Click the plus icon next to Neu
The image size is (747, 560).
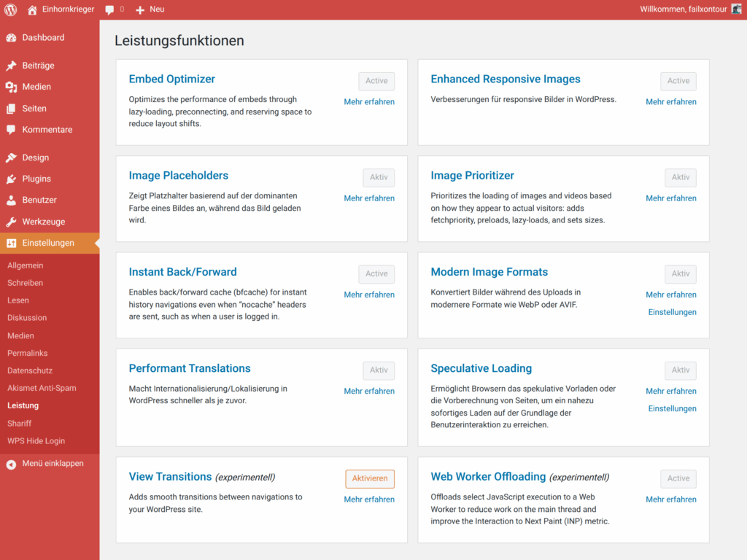pos(139,10)
